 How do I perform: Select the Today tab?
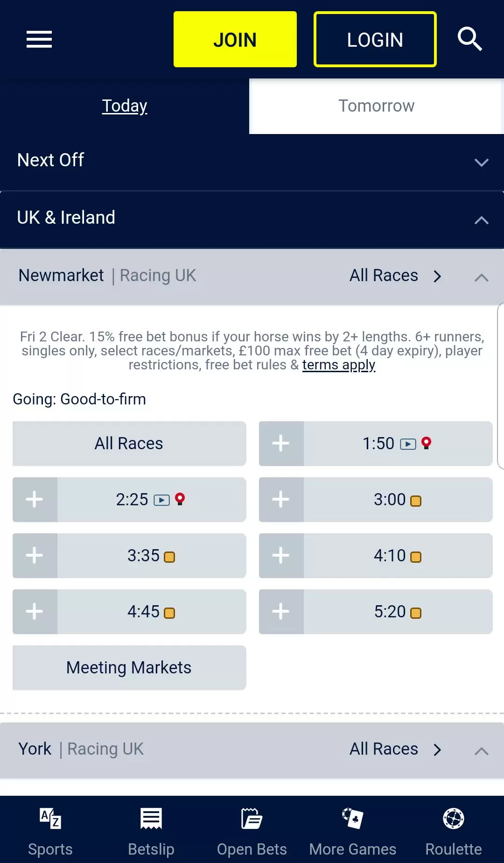tap(125, 106)
